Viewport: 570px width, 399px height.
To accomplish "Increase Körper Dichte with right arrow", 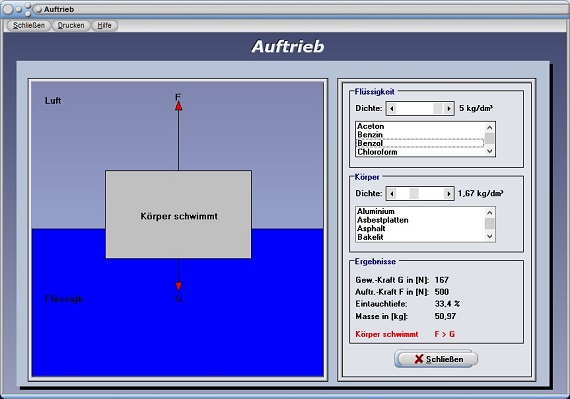I will tap(449, 194).
